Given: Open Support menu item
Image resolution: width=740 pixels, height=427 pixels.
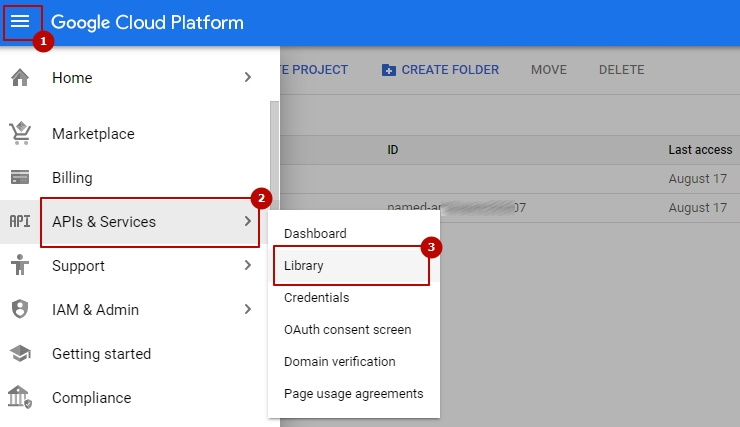Looking at the screenshot, I should 78,266.
